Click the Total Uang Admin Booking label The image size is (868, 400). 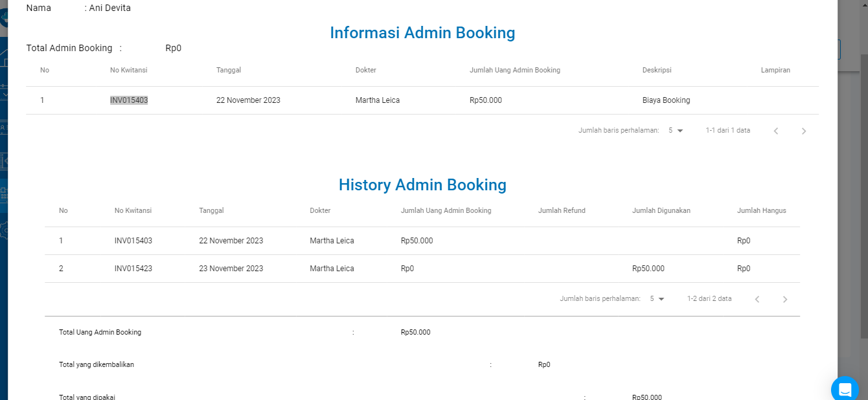click(100, 332)
